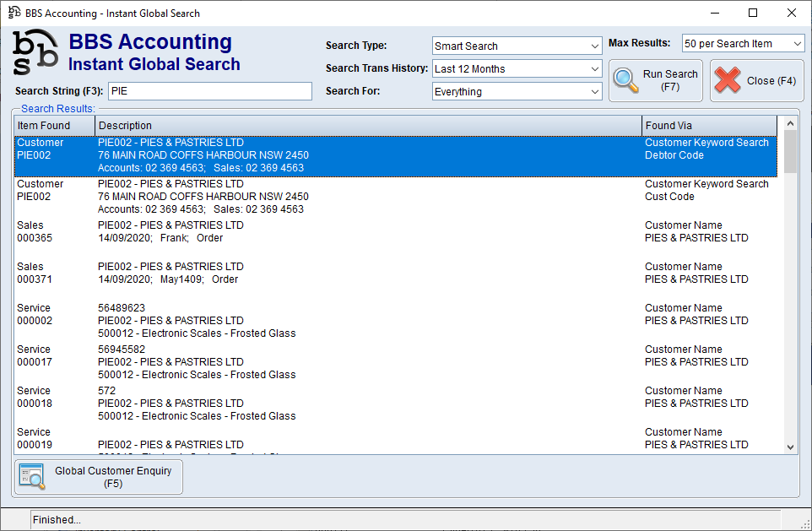Sort by Item Found column header

54,126
